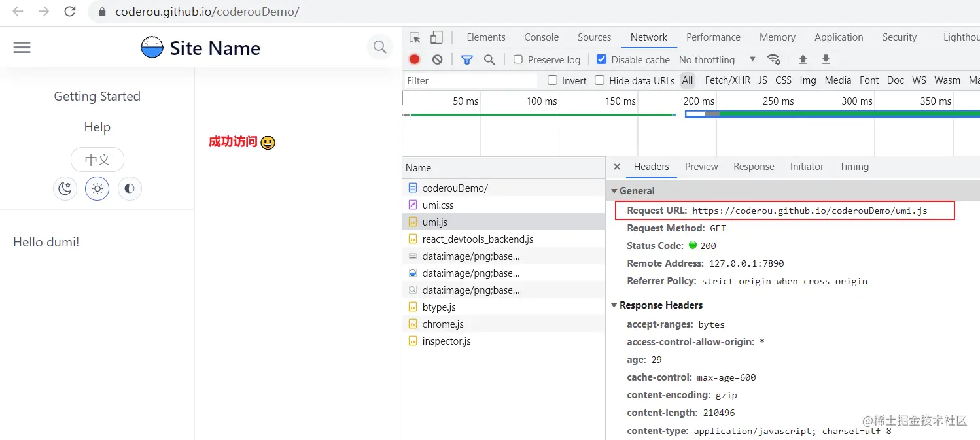Switch to light mode sun icon
This screenshot has width=980, height=440.
[x=97, y=189]
